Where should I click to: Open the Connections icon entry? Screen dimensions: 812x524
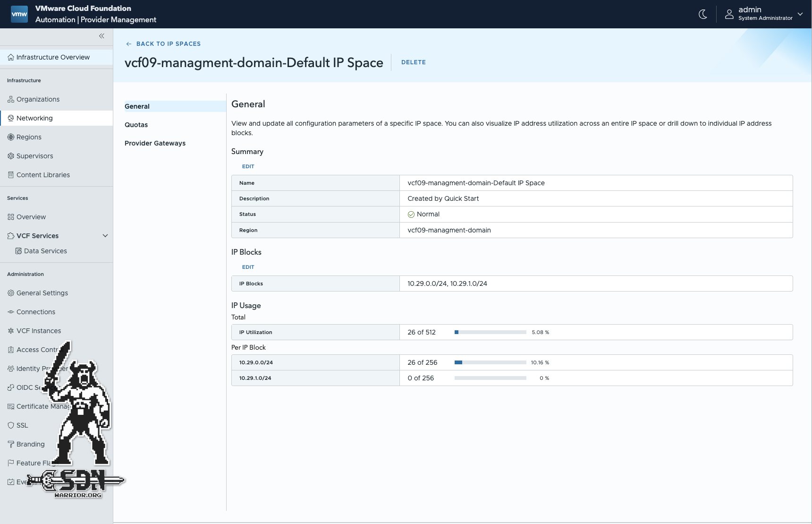[x=11, y=312]
